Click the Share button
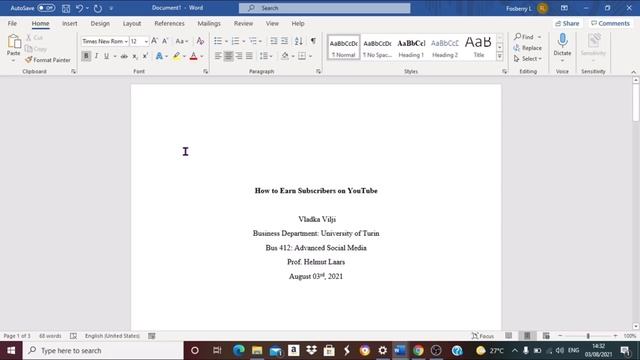The width and height of the screenshot is (640, 360). click(567, 24)
